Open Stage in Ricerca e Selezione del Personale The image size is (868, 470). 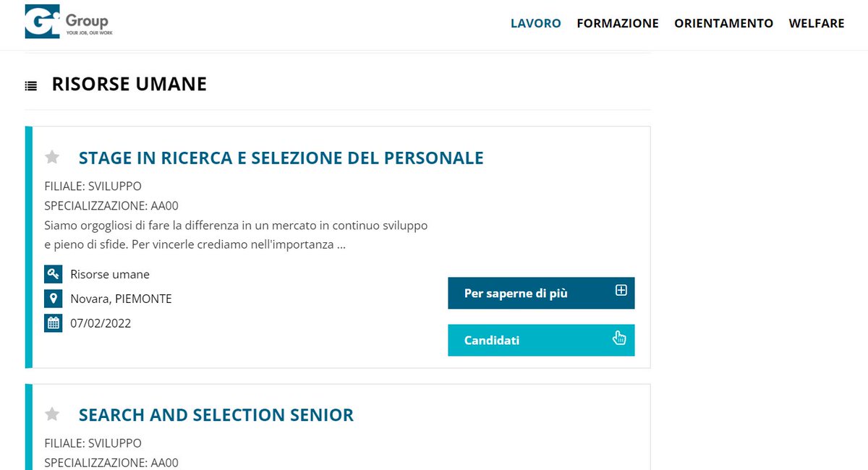click(281, 158)
